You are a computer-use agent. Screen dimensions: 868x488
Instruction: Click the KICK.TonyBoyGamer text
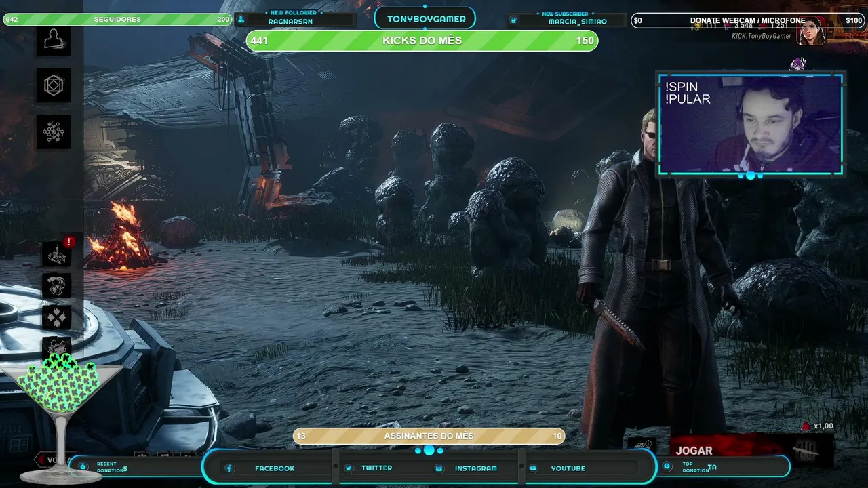click(761, 36)
